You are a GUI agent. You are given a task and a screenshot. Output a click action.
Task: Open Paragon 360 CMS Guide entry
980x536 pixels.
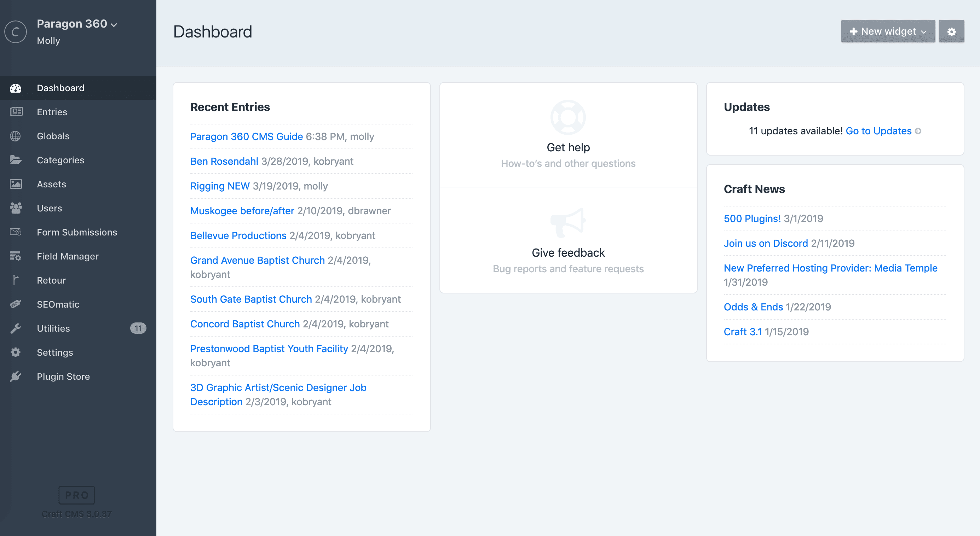[x=247, y=136]
